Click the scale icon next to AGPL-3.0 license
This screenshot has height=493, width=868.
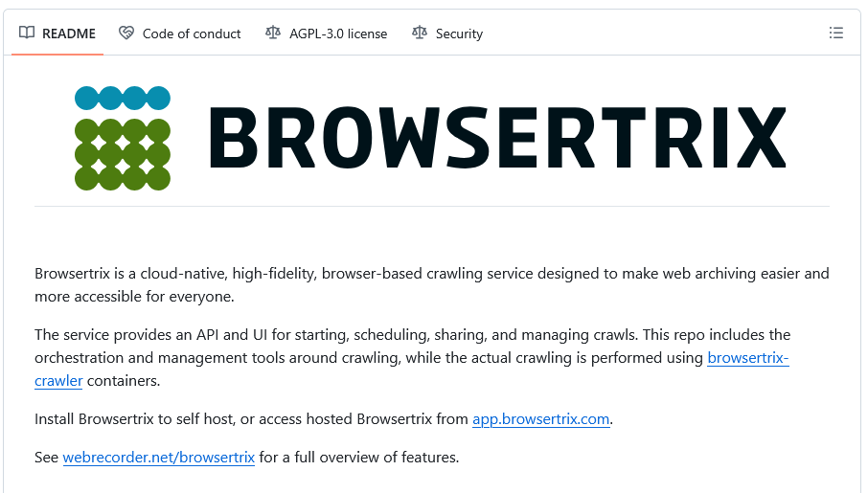pos(273,34)
